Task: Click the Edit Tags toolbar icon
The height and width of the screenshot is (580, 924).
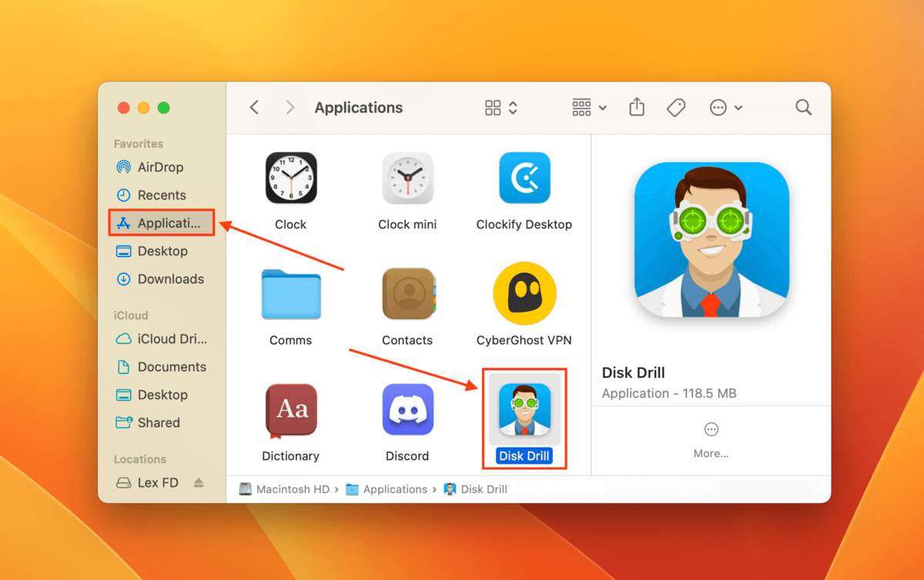Action: 676,108
